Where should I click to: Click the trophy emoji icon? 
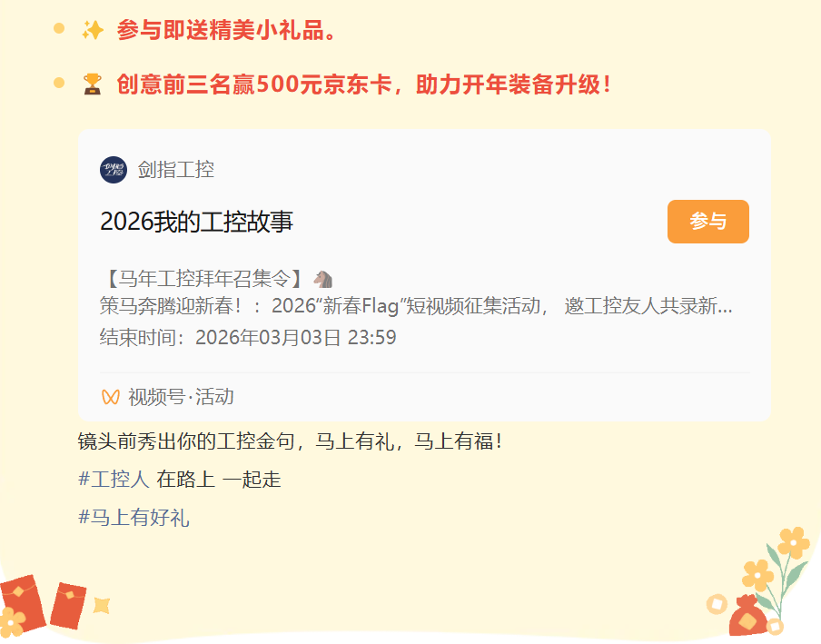(93, 84)
